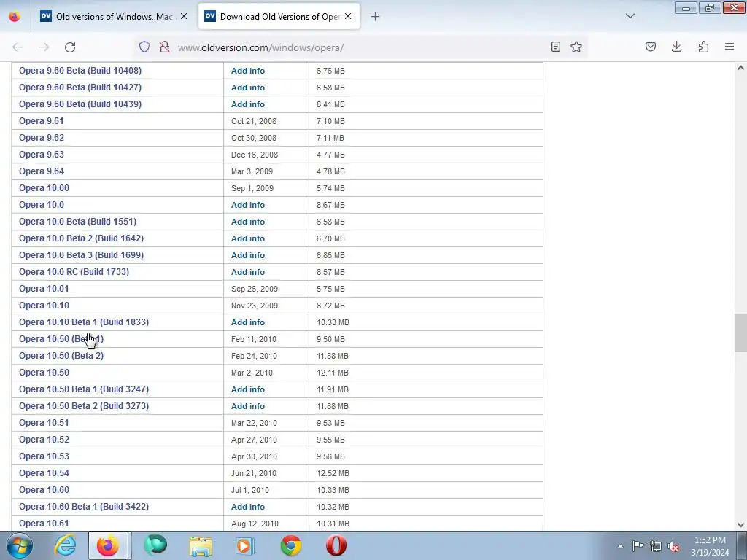Viewport: 747px width, 560px height.
Task: Click the Firefox back arrow
Action: [x=18, y=47]
